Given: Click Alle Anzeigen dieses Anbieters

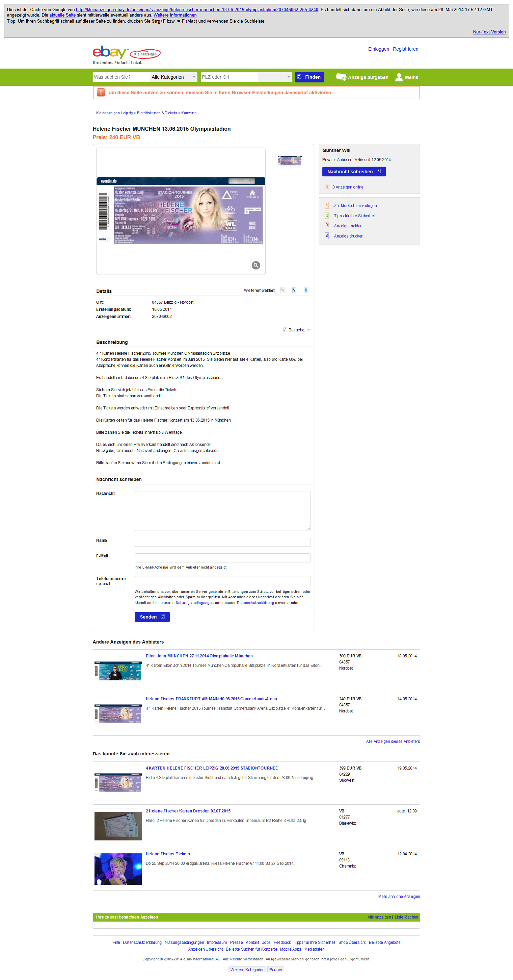Looking at the screenshot, I should 393,742.
